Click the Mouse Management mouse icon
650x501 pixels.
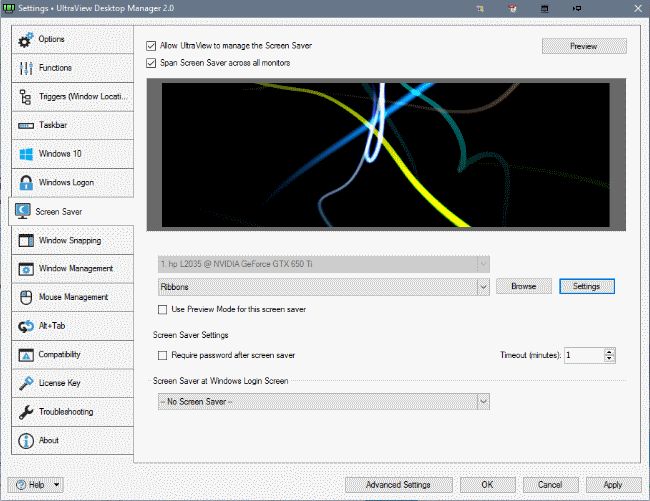(x=26, y=297)
